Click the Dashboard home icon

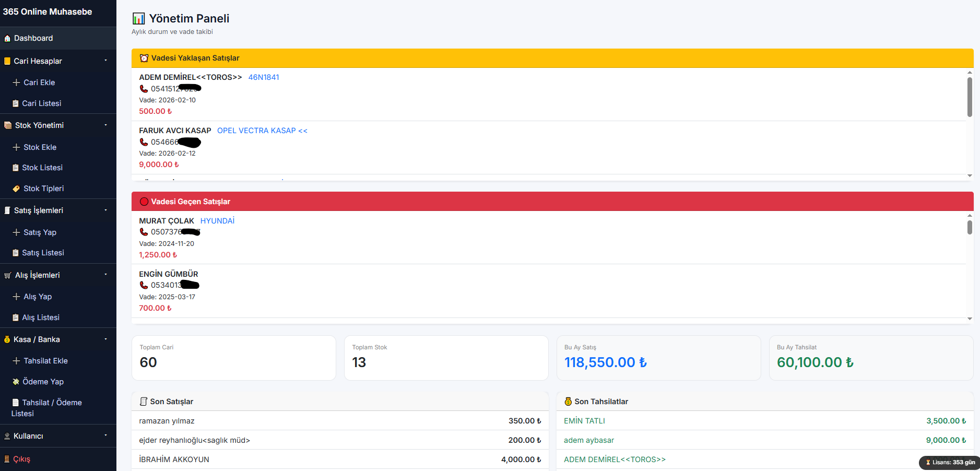7,39
